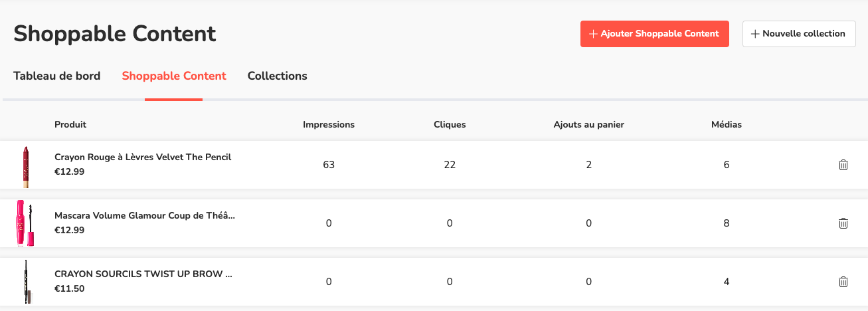Open product CRAYON SOURCILS TWIST UP BROW
Screen dimensions: 868x311
pyautogui.click(x=143, y=274)
